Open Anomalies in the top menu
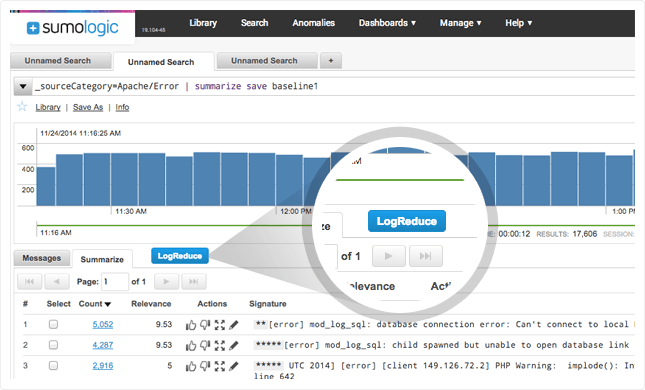Screen dimensions: 645x390 click(x=313, y=23)
